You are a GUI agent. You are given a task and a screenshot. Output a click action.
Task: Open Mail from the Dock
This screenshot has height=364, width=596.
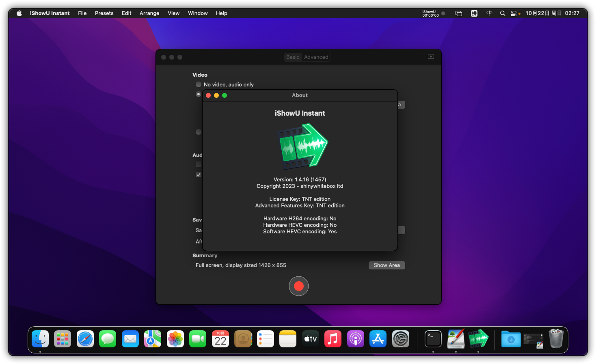(x=130, y=339)
